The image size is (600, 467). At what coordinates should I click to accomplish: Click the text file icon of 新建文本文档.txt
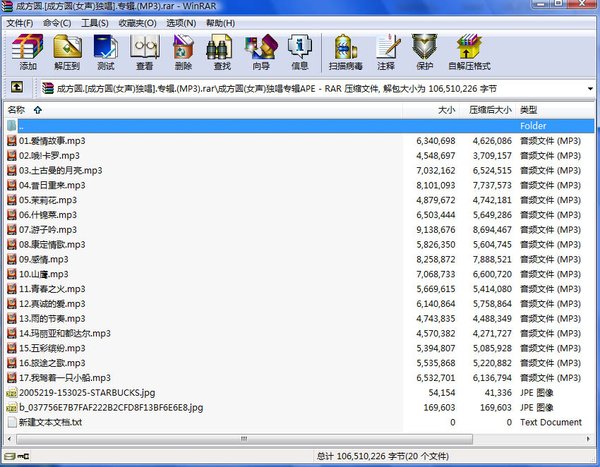click(12, 422)
